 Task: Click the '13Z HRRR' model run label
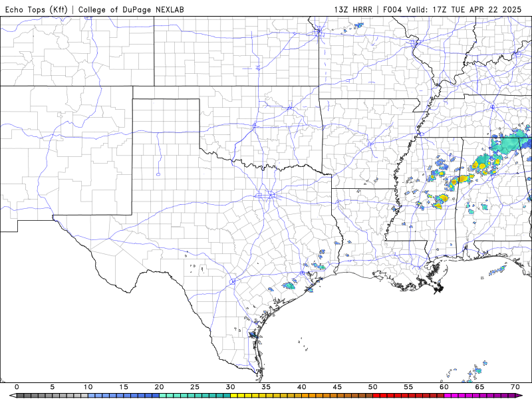tap(353, 9)
